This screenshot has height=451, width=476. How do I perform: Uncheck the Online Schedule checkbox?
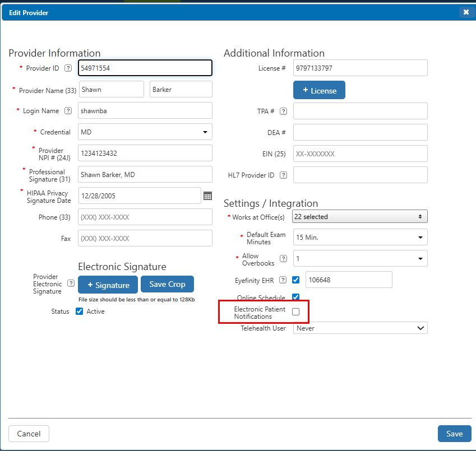pyautogui.click(x=296, y=297)
